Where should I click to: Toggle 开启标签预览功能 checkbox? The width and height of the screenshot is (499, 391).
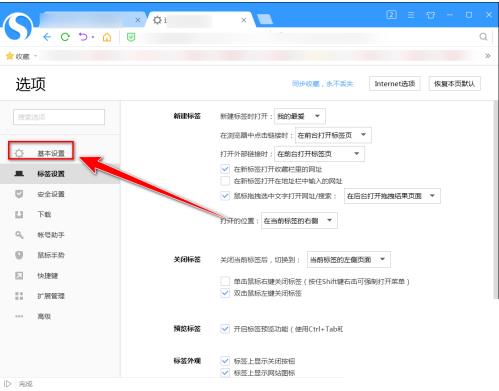[225, 329]
